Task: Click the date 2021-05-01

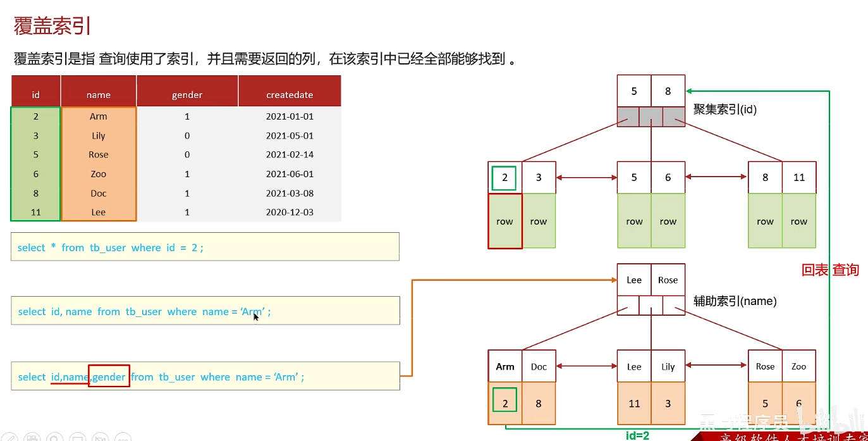Action: [290, 135]
